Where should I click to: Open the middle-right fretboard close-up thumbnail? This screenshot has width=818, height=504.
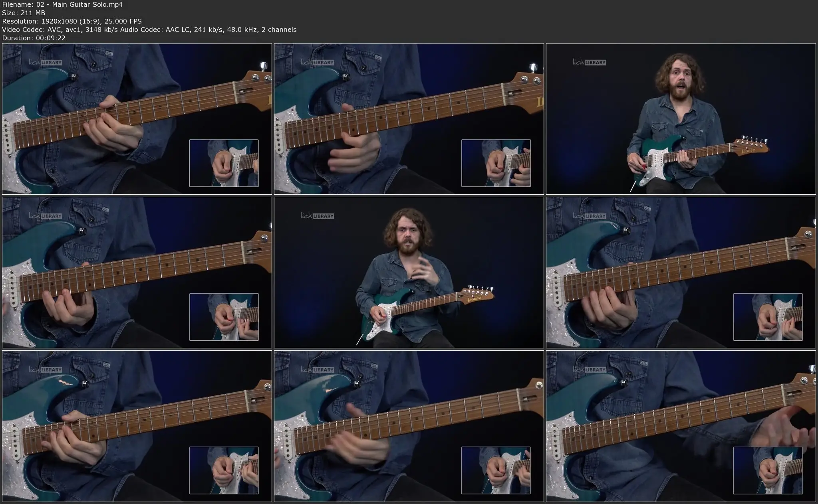681,273
